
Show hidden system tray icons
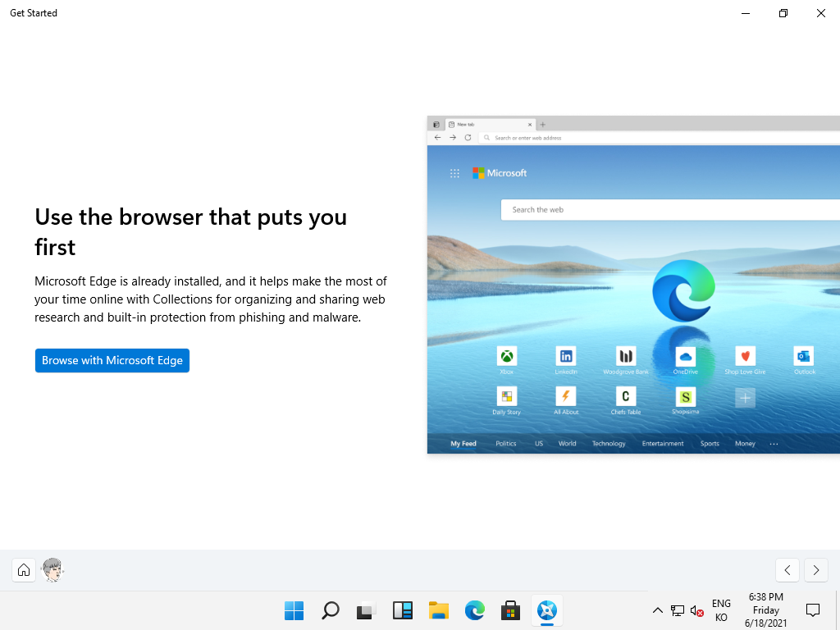(x=658, y=610)
